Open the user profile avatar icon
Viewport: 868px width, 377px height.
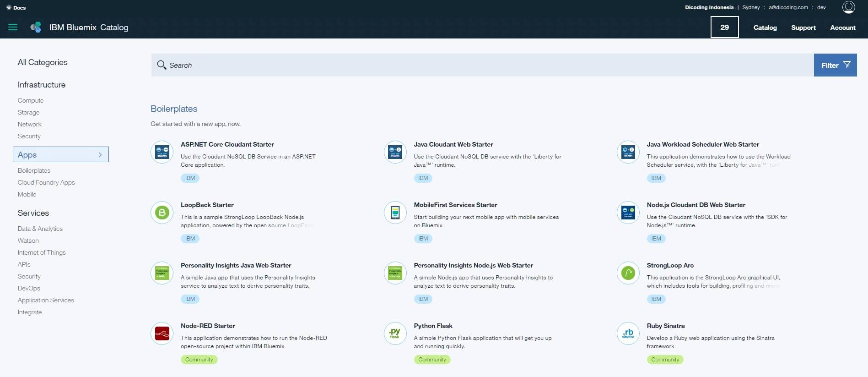click(x=848, y=7)
